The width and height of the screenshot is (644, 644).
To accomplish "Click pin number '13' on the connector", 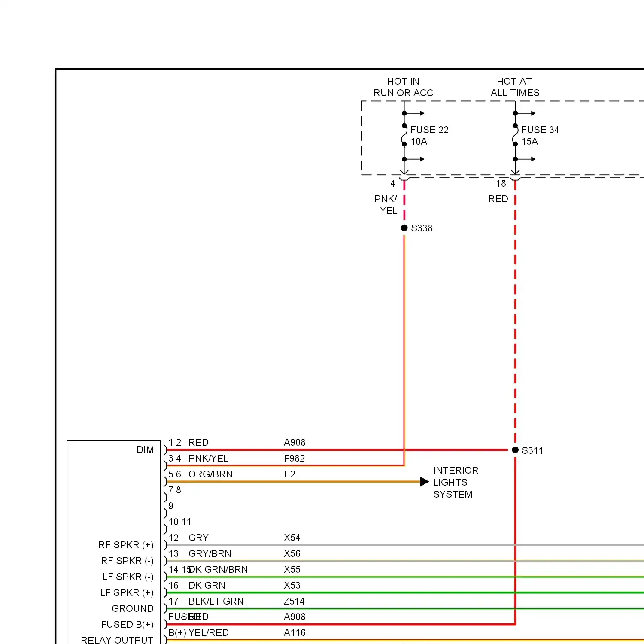I will click(x=173, y=553).
